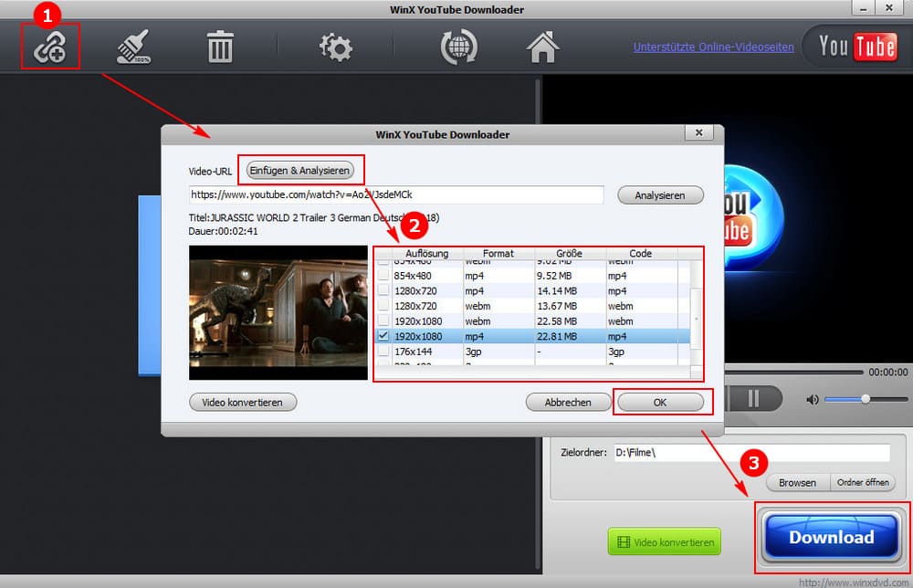Adjust the volume slider

866,399
